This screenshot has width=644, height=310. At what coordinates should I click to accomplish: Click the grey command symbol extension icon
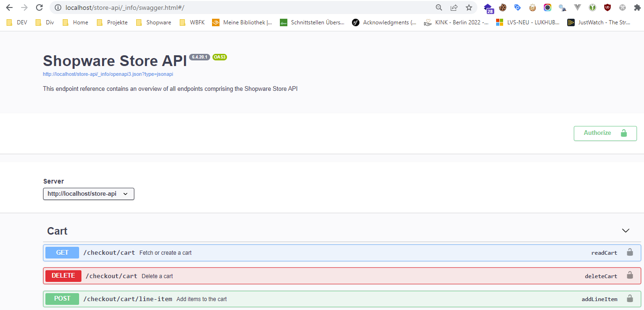click(622, 7)
